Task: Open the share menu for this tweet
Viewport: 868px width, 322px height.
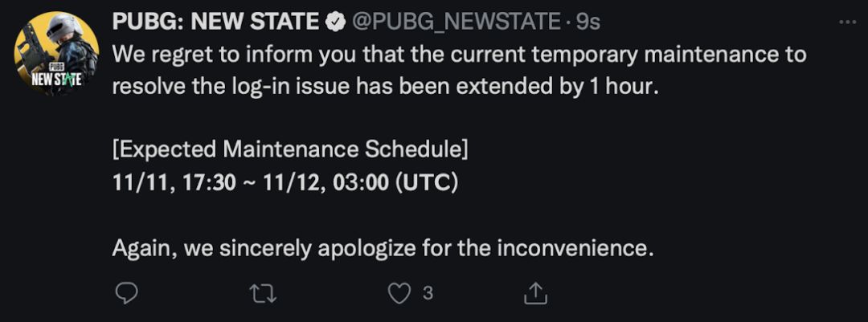Action: [535, 293]
